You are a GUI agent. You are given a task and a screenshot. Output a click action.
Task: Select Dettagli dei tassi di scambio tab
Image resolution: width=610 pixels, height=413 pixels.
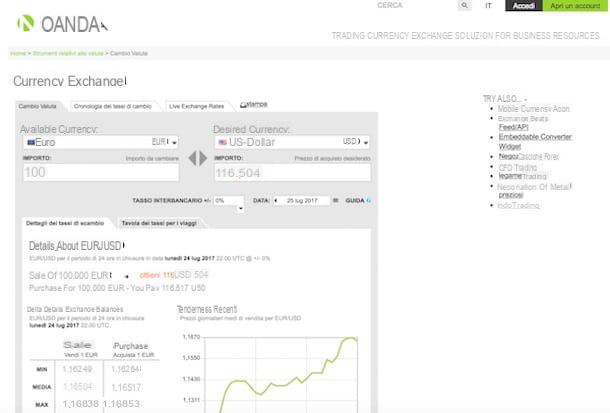coord(65,223)
